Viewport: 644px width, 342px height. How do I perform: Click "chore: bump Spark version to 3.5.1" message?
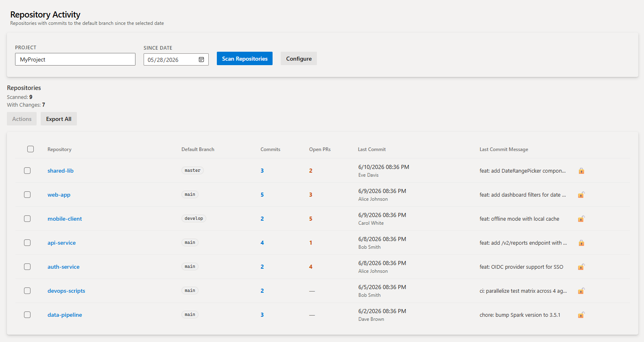[520, 315]
